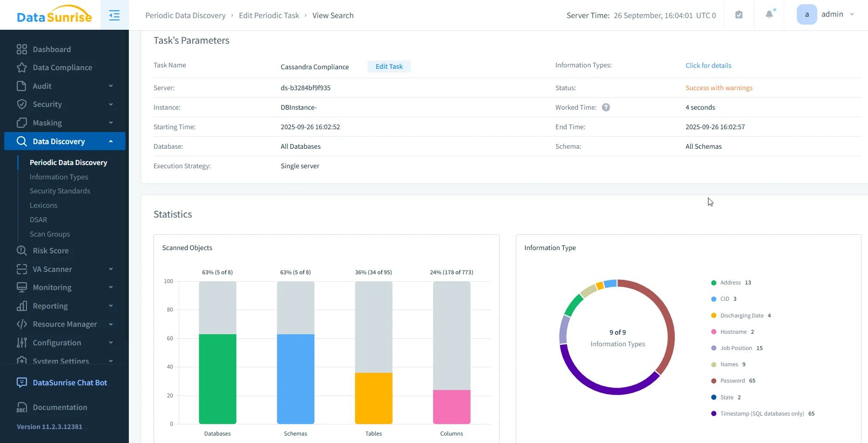Click the task checklist icon near Server Time
The height and width of the screenshot is (443, 868).
pos(739,14)
